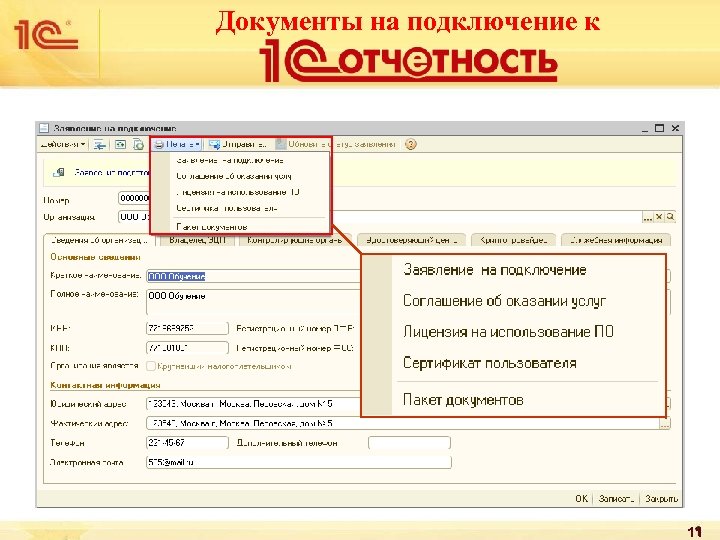
Task: Click the Полное наименование text area
Action: click(253, 302)
